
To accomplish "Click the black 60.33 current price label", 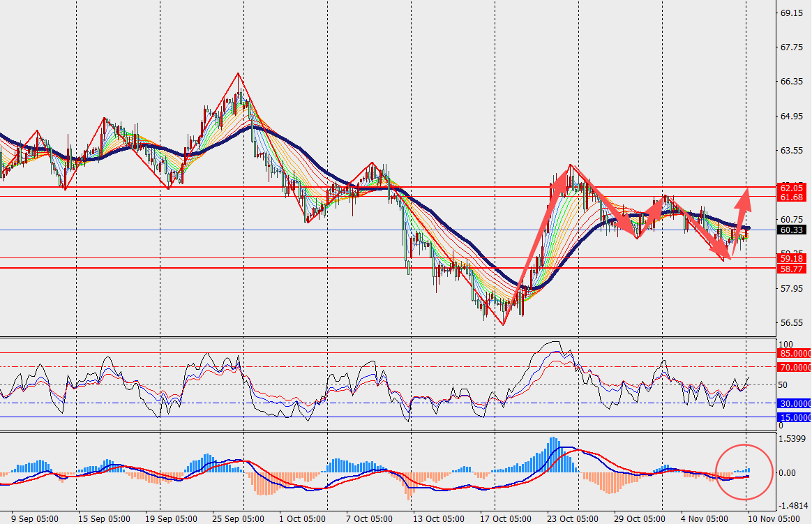I will [x=792, y=230].
